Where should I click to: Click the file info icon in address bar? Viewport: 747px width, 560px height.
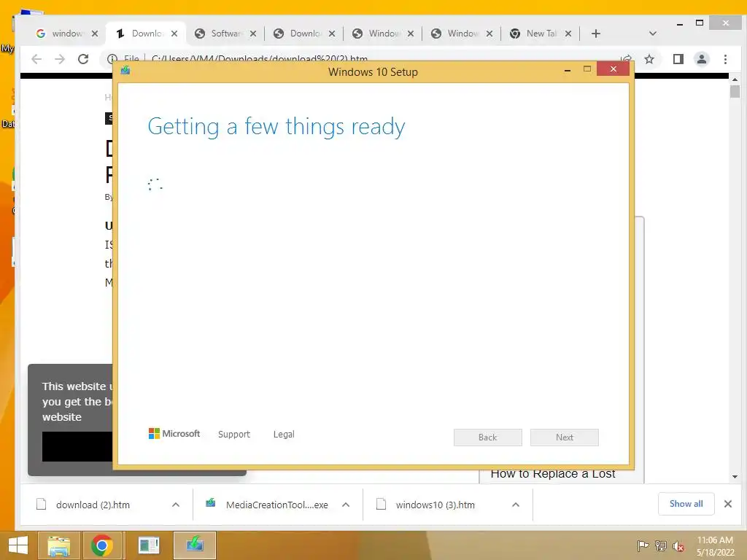point(112,58)
